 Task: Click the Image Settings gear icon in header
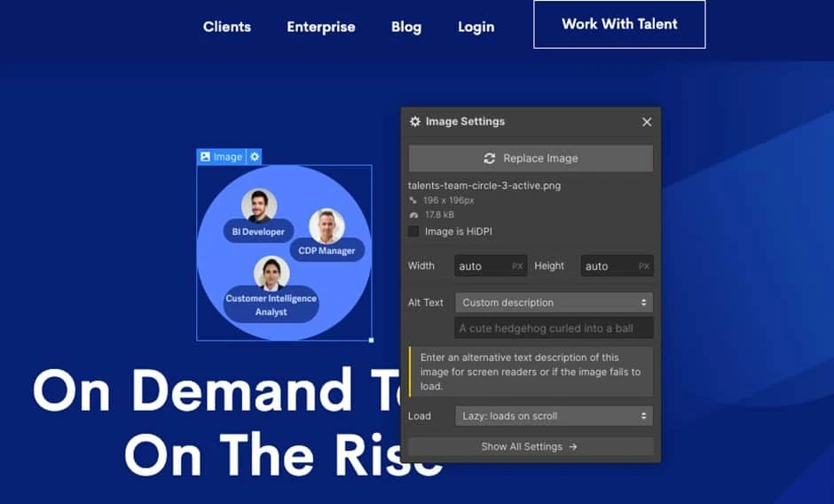pos(415,122)
